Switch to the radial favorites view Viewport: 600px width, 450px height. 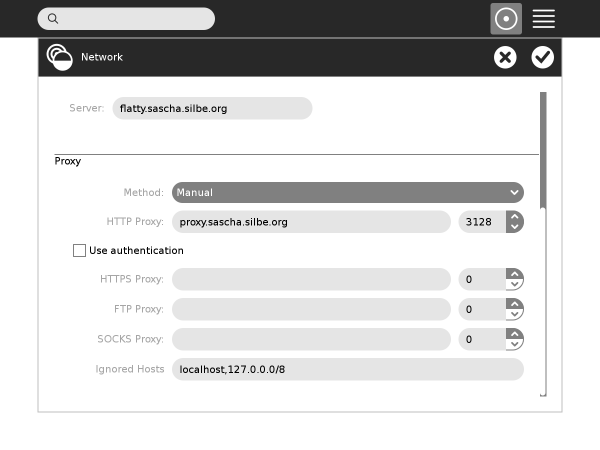pos(506,19)
